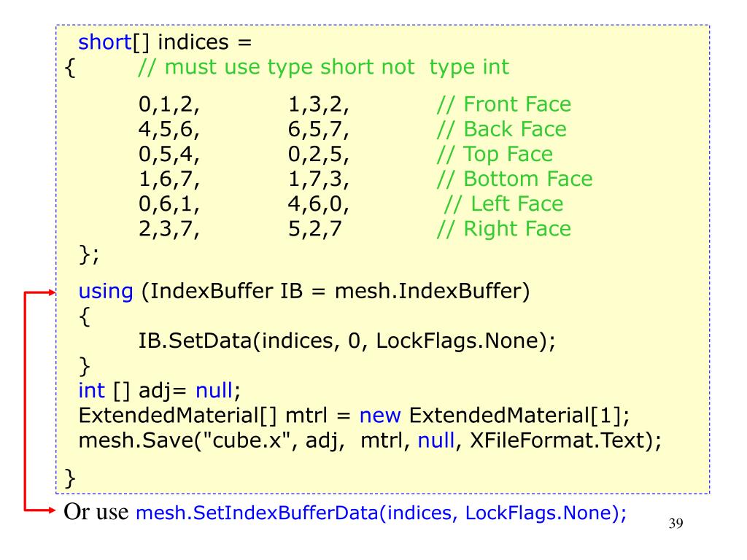Click the index triple '5,2,7'
This screenshot has width=747, height=560.
pos(315,229)
